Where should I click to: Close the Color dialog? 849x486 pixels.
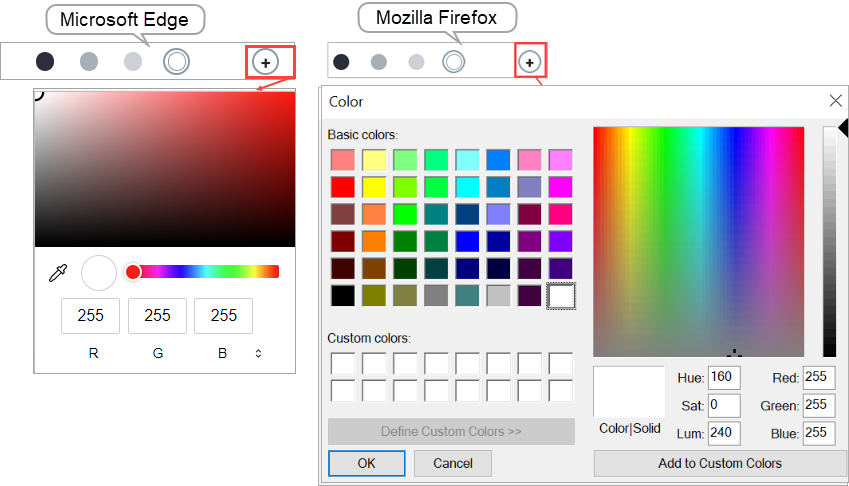coord(836,100)
